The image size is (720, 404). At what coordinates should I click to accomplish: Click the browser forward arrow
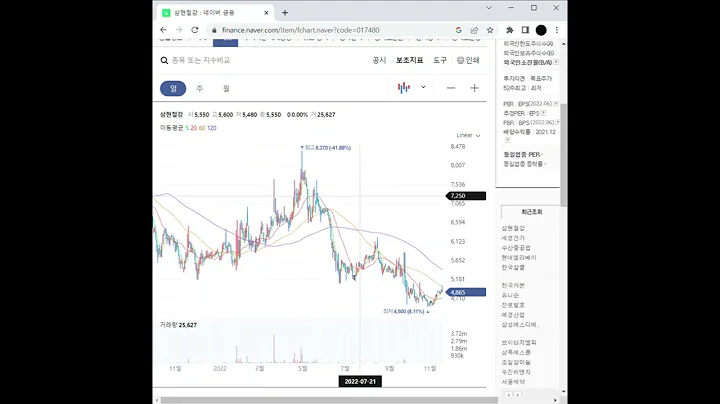pyautogui.click(x=179, y=30)
